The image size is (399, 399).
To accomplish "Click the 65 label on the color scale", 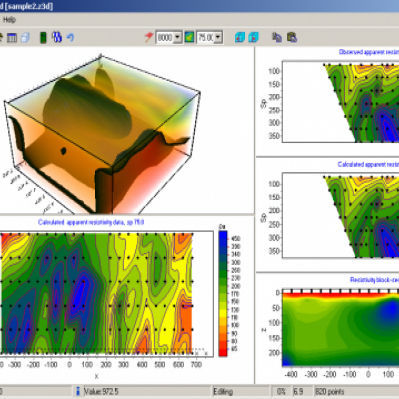I will click(234, 349).
